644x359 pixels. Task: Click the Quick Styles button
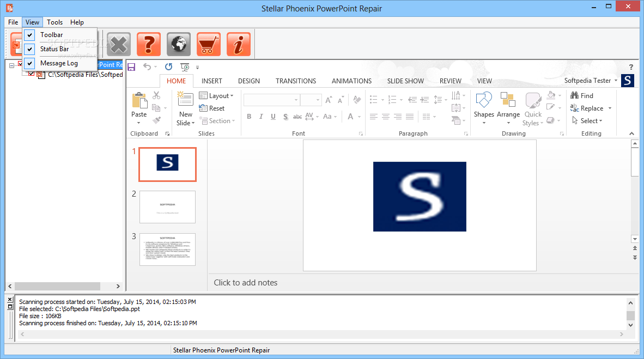tap(533, 109)
